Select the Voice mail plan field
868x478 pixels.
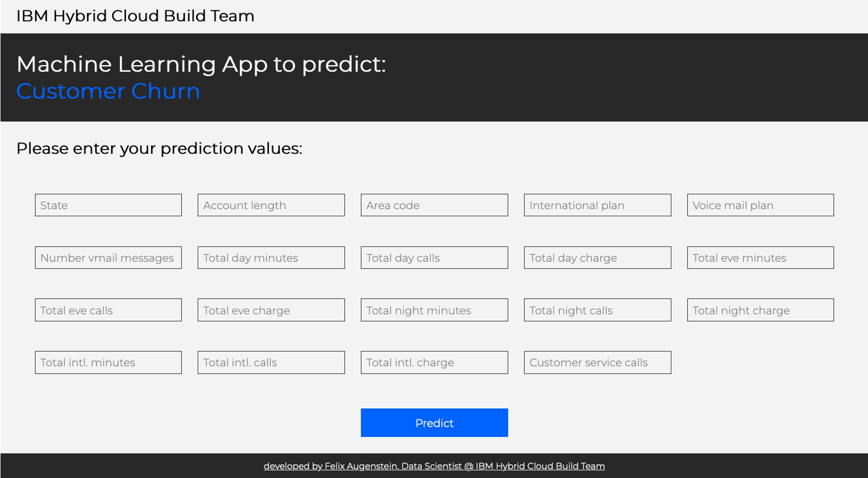pyautogui.click(x=760, y=205)
